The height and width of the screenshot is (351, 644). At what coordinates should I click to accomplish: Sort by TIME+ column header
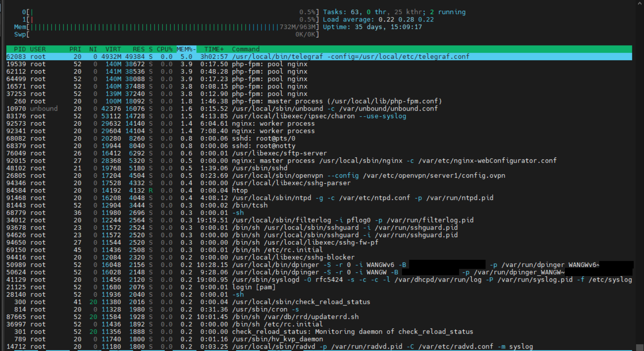214,49
